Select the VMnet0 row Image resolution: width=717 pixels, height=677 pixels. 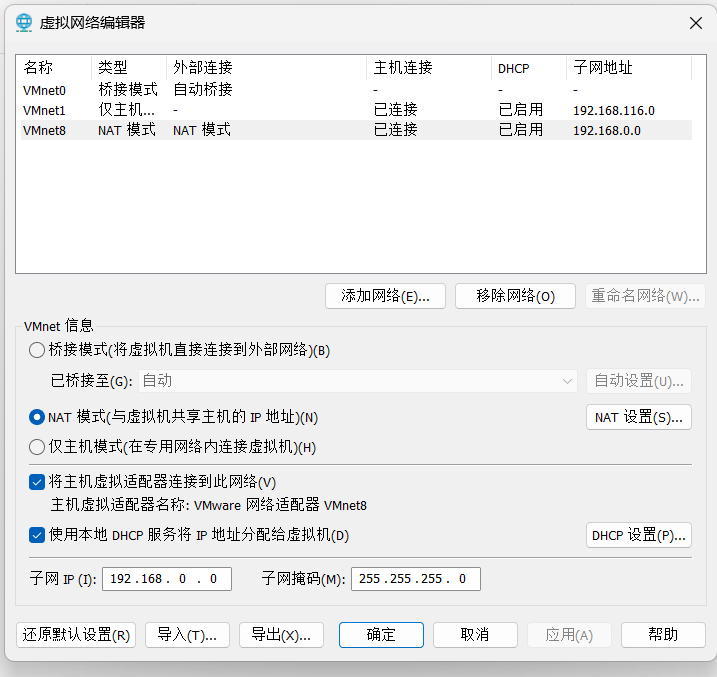pos(356,90)
